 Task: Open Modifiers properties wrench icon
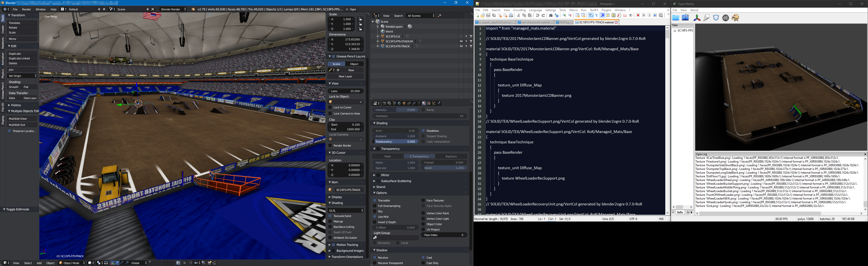coord(414,103)
